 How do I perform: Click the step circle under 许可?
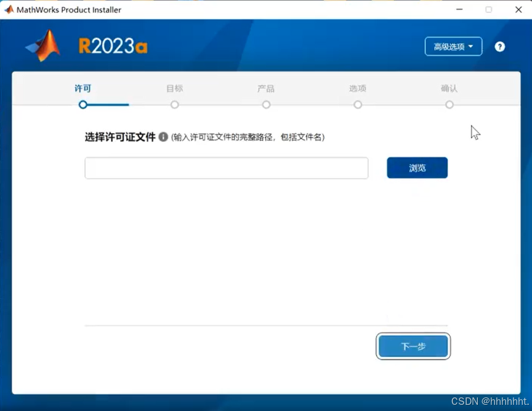coord(83,105)
